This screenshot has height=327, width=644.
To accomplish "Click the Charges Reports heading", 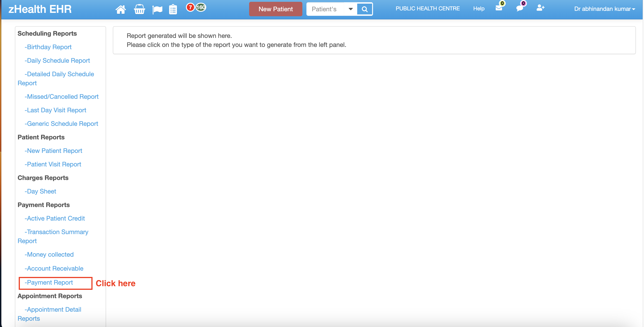I will click(43, 178).
